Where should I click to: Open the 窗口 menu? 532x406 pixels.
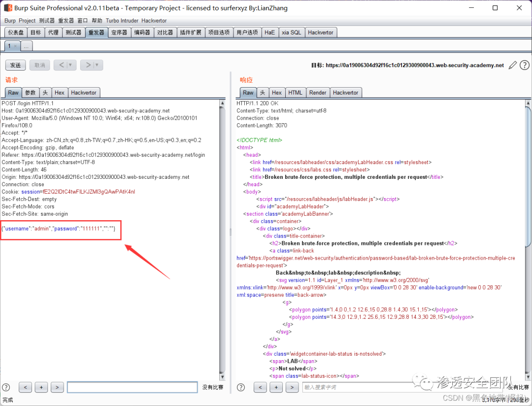point(82,21)
